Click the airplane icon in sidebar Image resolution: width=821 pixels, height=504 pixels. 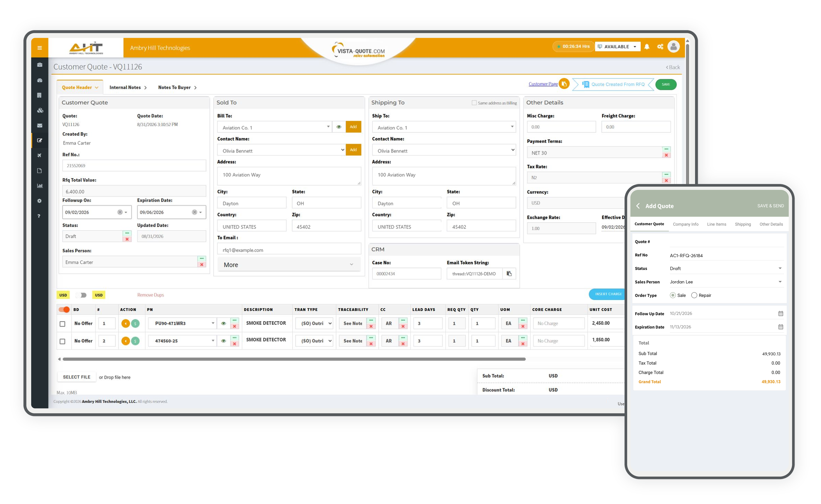(x=40, y=156)
